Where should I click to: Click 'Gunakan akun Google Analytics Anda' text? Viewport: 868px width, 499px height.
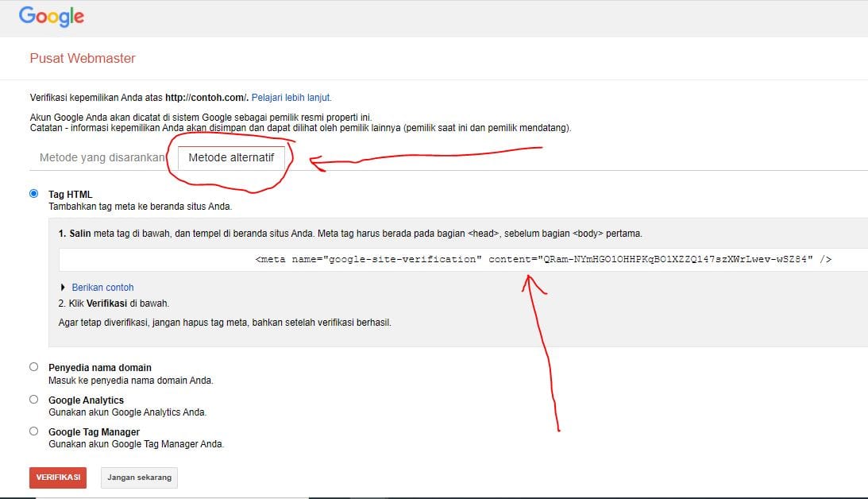[127, 412]
